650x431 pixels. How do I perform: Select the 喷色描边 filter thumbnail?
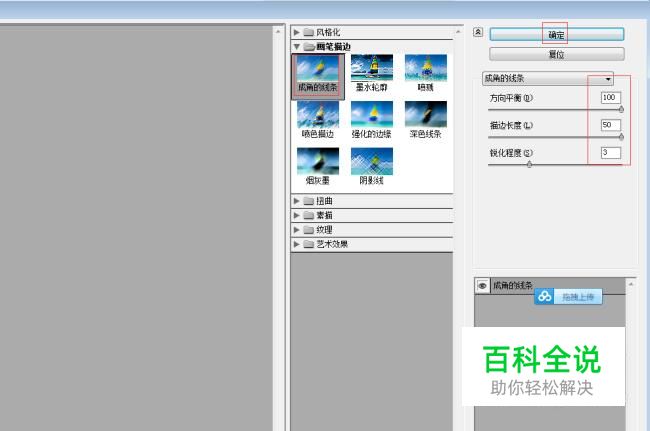click(318, 120)
